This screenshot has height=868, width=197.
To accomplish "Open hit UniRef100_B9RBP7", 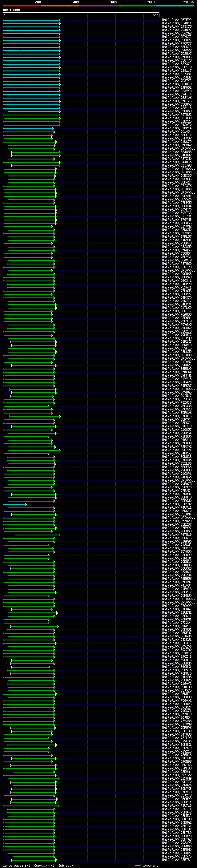I will 177,40.
